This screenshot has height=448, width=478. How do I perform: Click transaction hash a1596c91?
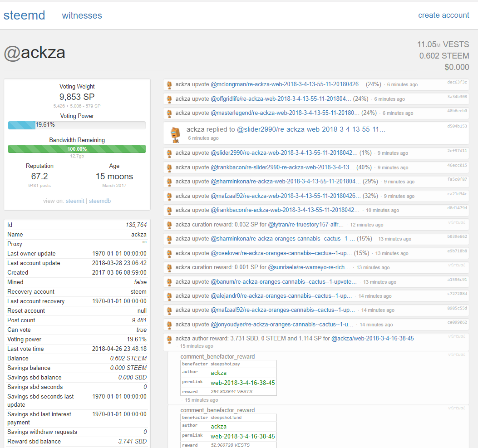point(457,280)
